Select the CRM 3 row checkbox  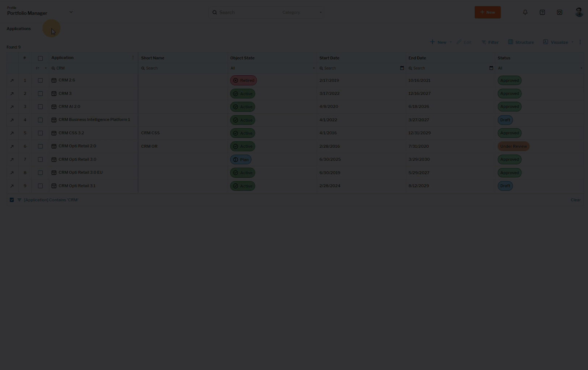(x=40, y=94)
